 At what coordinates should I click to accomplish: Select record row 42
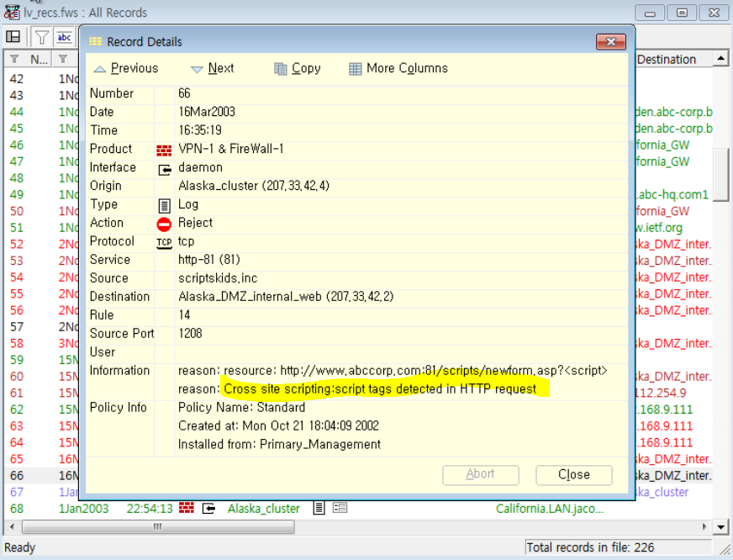(42, 79)
